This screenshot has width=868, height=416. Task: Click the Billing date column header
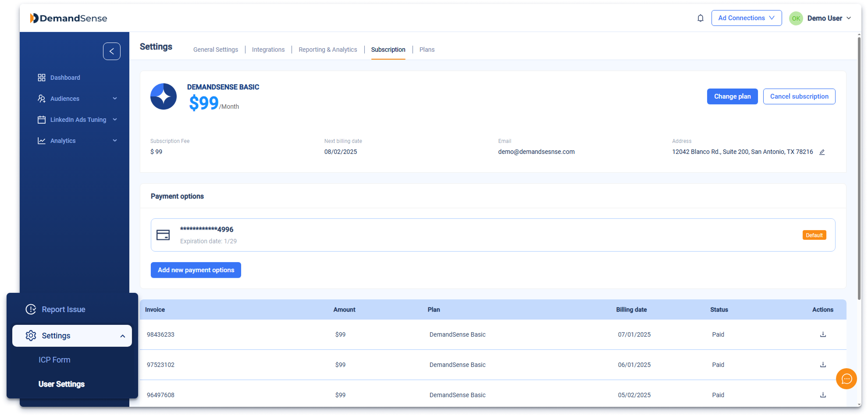[x=631, y=309]
